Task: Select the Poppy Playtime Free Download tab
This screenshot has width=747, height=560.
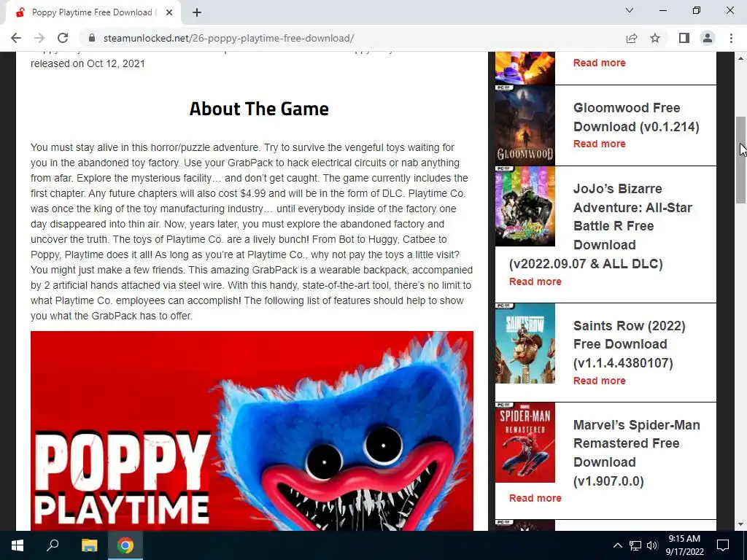Action: coord(93,12)
